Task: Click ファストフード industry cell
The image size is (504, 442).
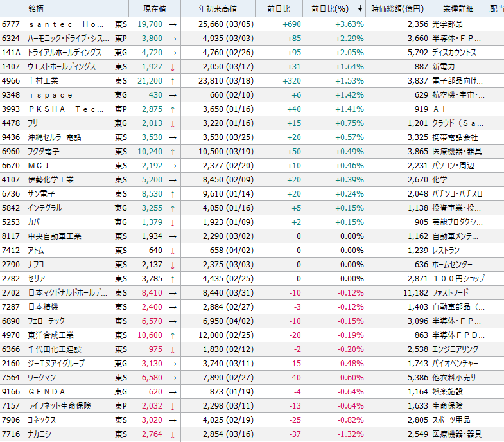Action: (450, 293)
